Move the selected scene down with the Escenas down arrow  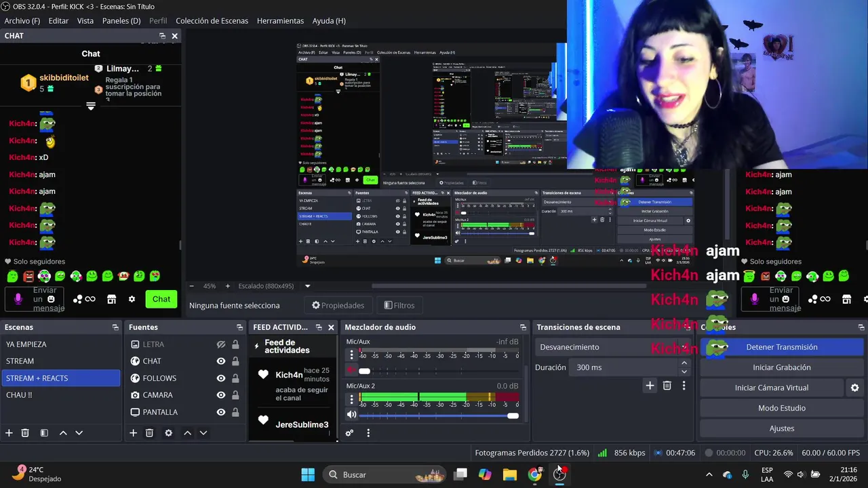tap(79, 432)
